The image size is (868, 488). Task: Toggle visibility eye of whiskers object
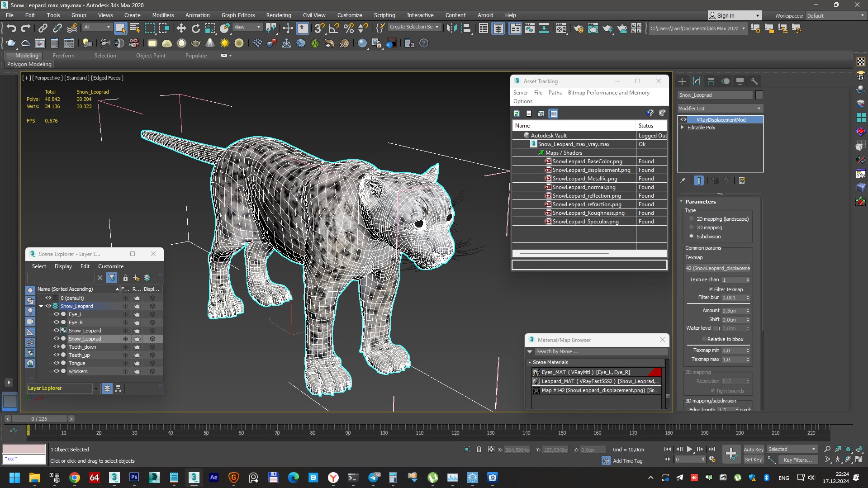[57, 371]
